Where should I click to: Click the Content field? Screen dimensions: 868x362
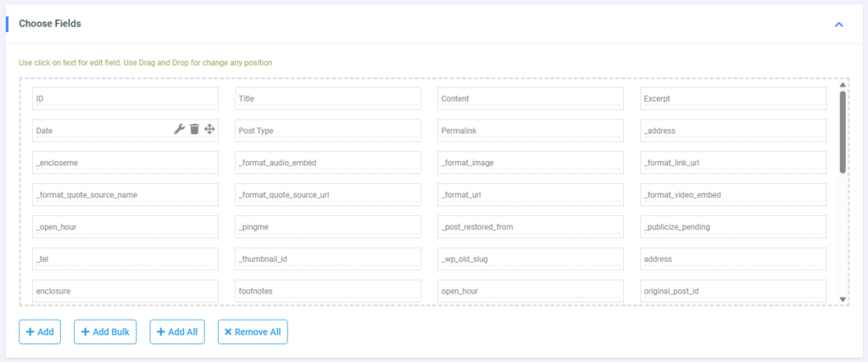[530, 98]
